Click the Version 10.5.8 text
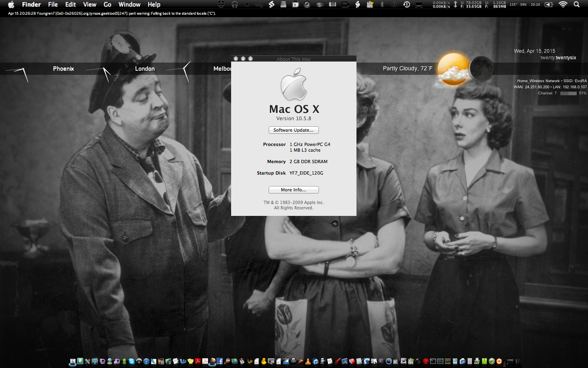This screenshot has height=368, width=588. pyautogui.click(x=294, y=119)
